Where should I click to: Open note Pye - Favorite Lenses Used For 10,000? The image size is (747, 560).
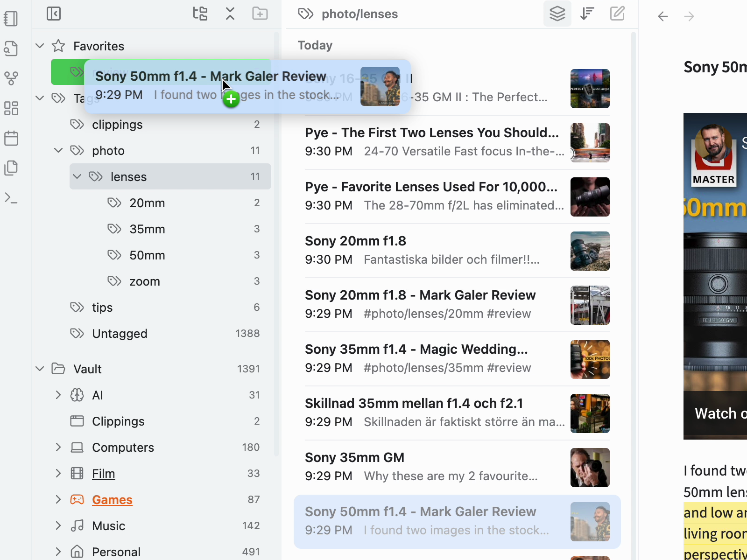(457, 196)
